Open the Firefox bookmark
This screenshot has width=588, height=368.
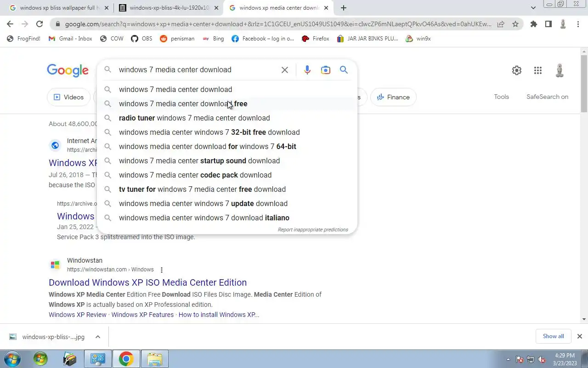pyautogui.click(x=316, y=39)
